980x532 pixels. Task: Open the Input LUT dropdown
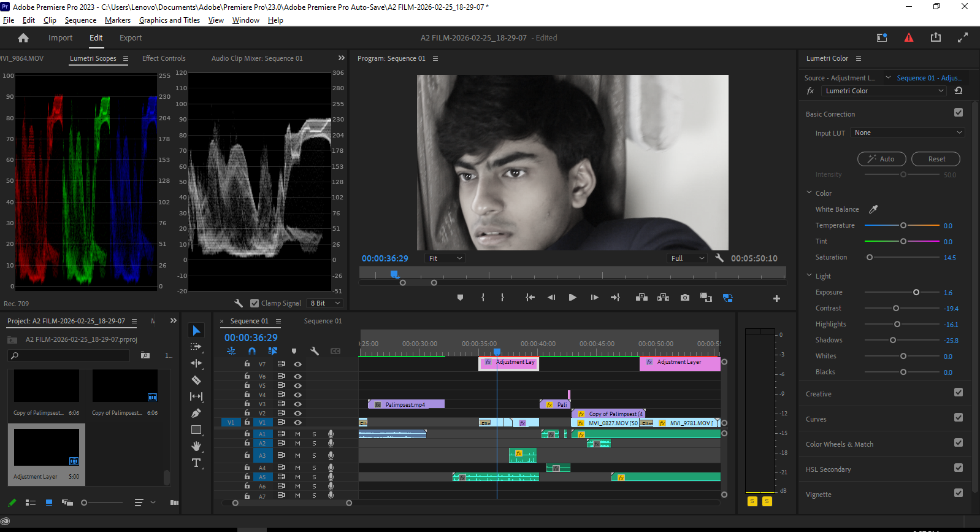point(908,133)
